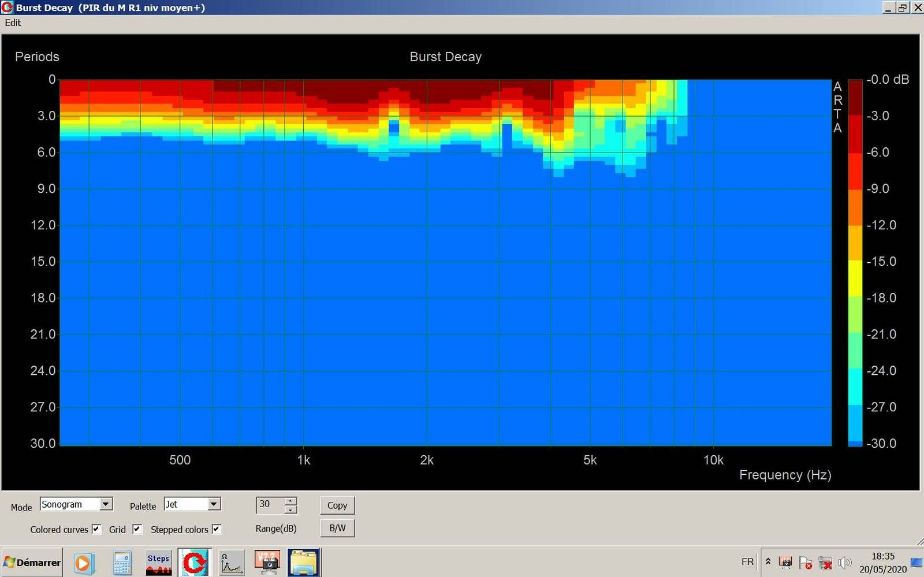Open the Calculator taskbar icon
Image resolution: width=924 pixels, height=577 pixels.
(x=122, y=563)
